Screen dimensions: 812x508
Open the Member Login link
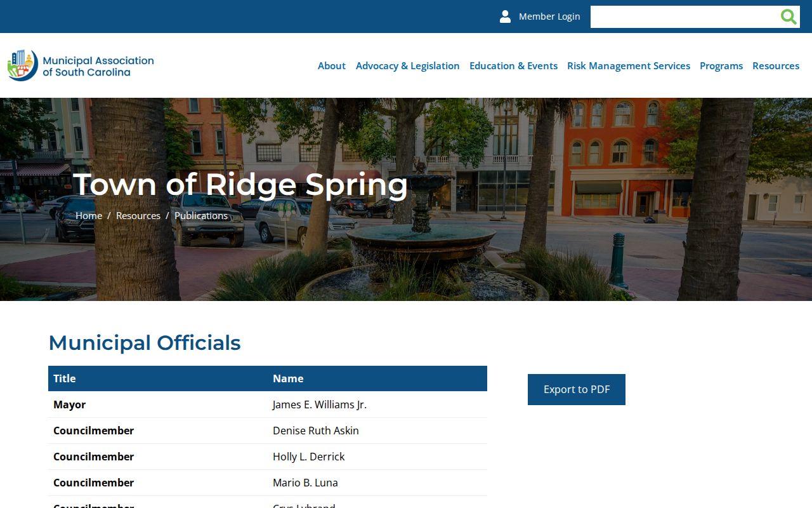click(549, 17)
